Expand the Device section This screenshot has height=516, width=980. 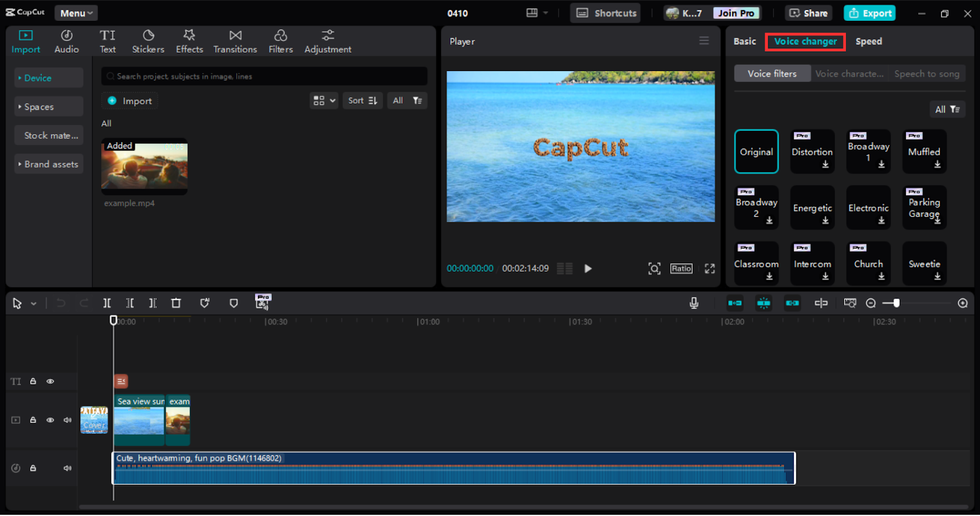(x=49, y=78)
